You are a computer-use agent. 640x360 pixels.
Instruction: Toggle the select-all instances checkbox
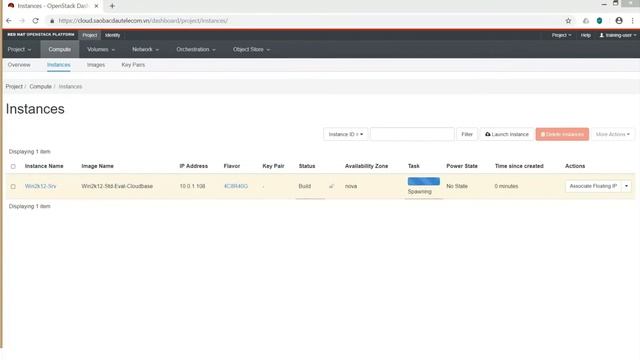(x=13, y=167)
